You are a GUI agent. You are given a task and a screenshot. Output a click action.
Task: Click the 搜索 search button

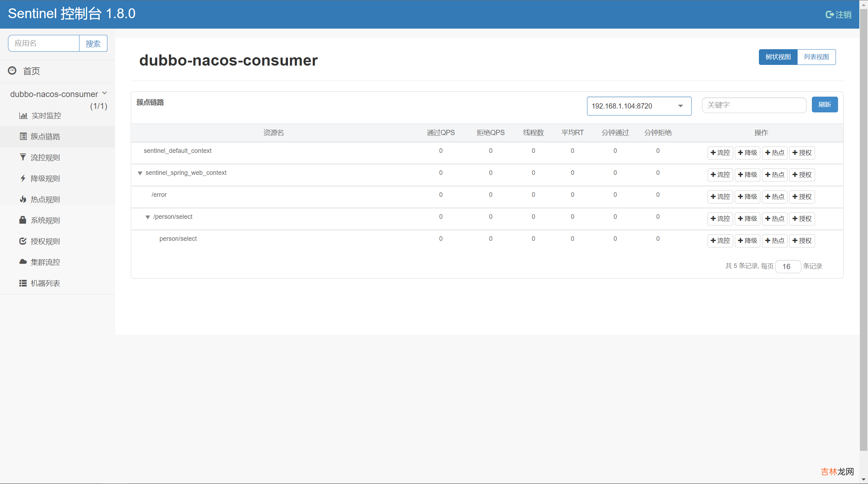[93, 43]
